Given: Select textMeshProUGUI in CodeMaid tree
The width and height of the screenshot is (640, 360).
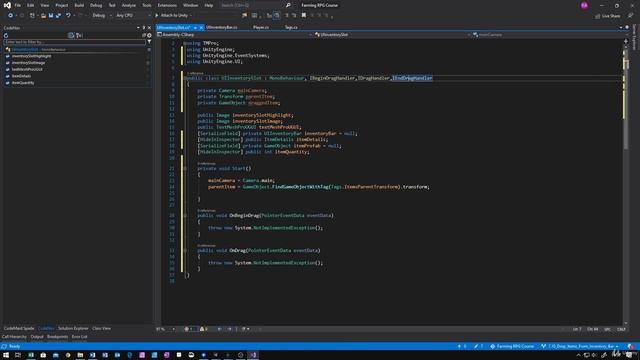Looking at the screenshot, I should pos(27,69).
